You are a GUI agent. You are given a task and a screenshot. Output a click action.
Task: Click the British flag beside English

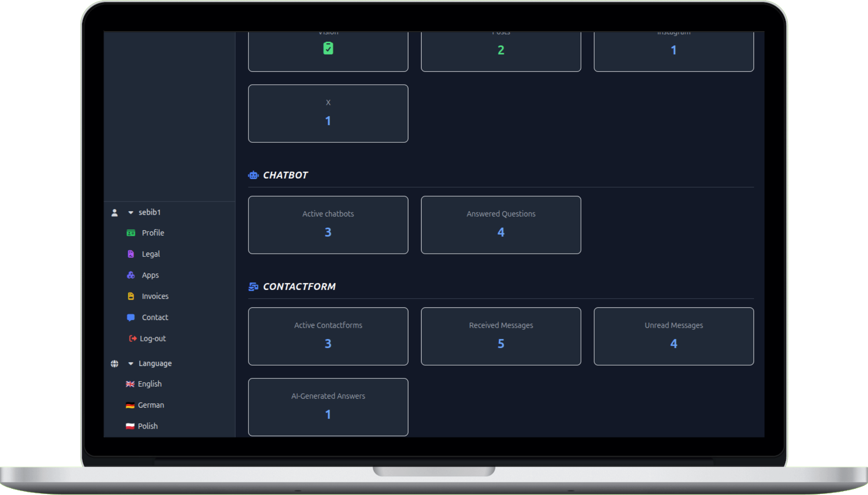point(130,384)
